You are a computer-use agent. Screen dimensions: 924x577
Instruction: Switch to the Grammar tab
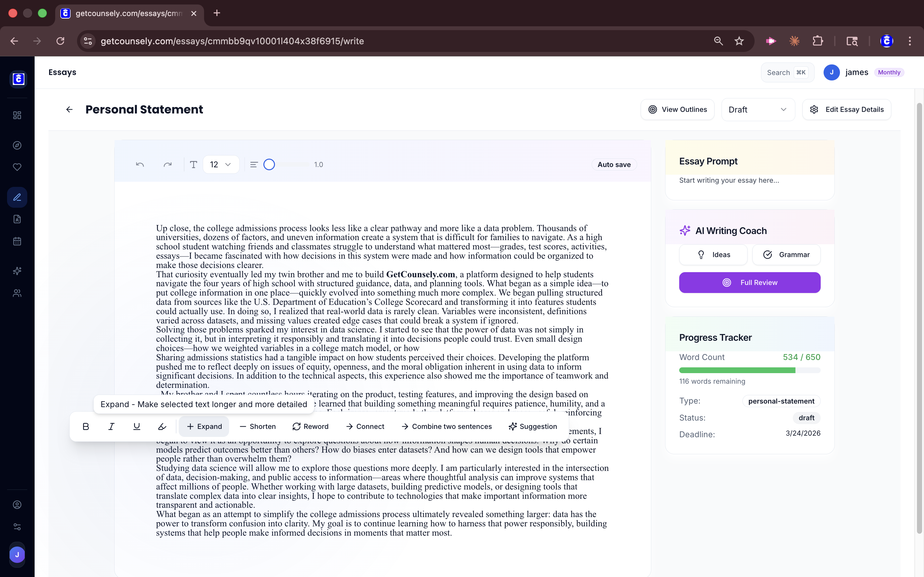tap(787, 255)
